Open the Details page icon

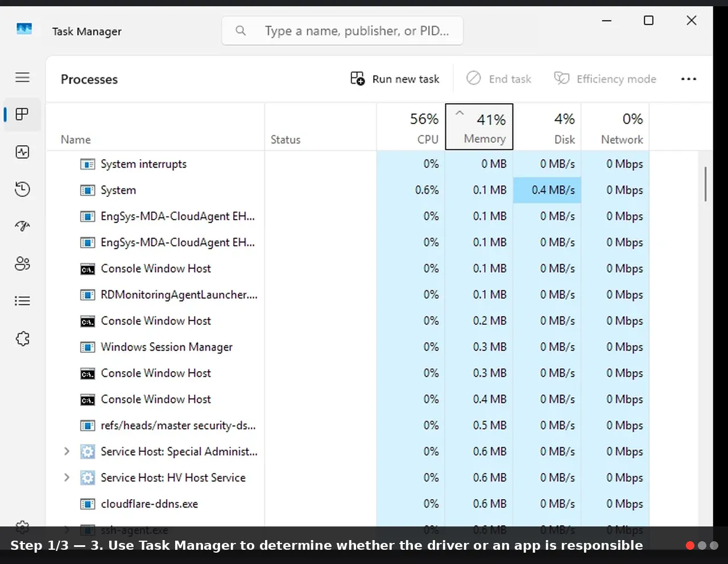point(22,301)
